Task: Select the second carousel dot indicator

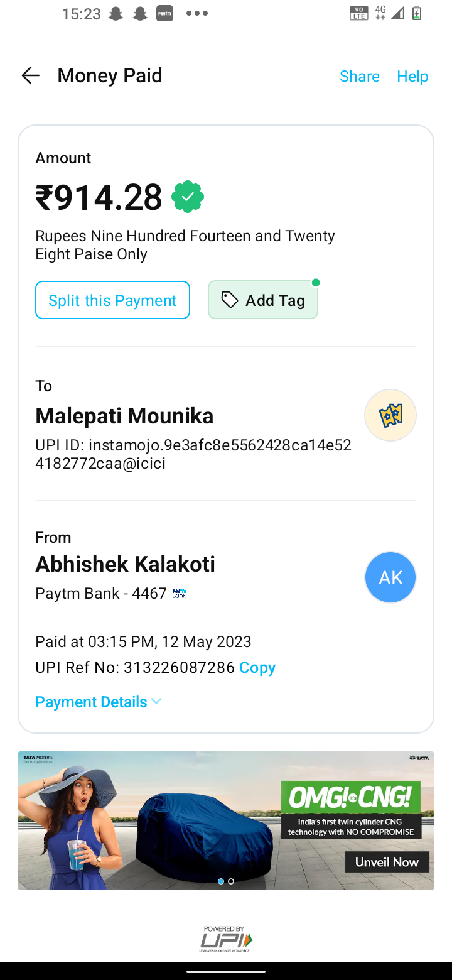Action: pyautogui.click(x=231, y=881)
